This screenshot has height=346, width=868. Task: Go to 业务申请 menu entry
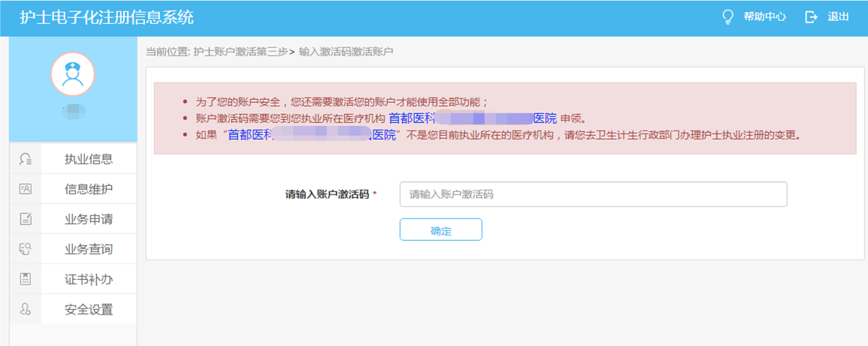[x=89, y=219]
